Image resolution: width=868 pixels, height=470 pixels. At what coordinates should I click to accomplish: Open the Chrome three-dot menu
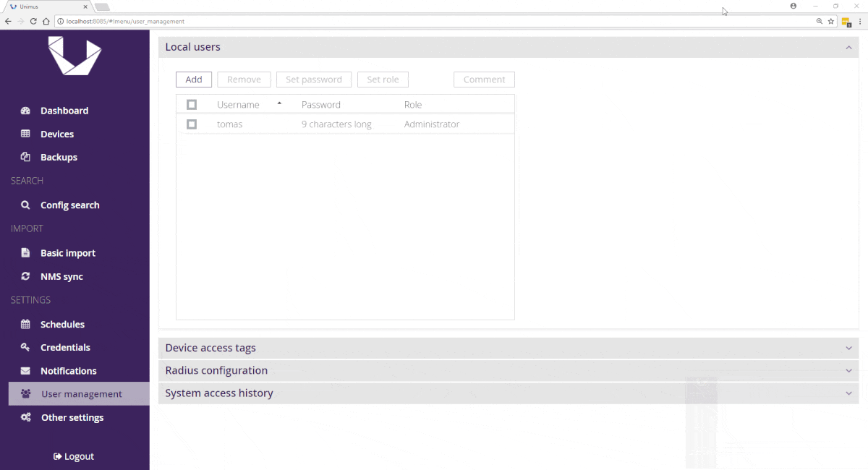[x=860, y=22]
